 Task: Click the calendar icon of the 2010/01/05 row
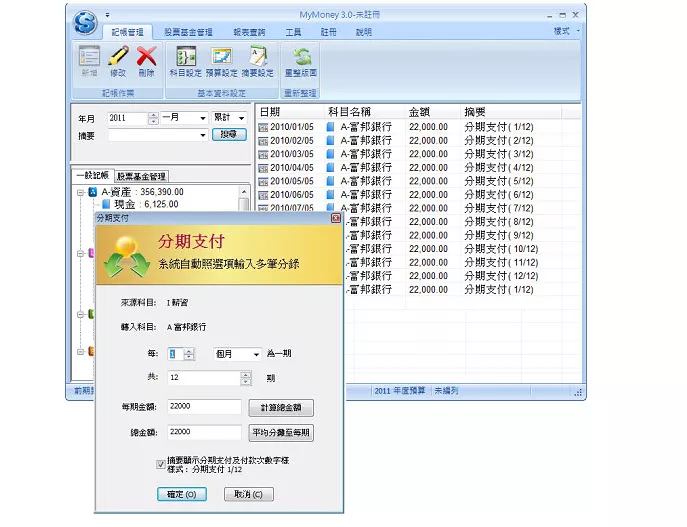(x=263, y=127)
